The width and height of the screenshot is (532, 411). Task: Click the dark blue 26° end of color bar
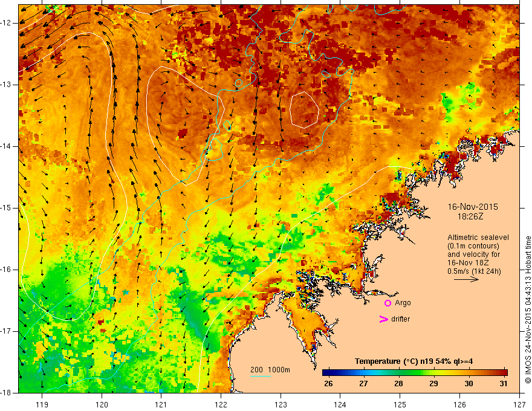point(326,373)
